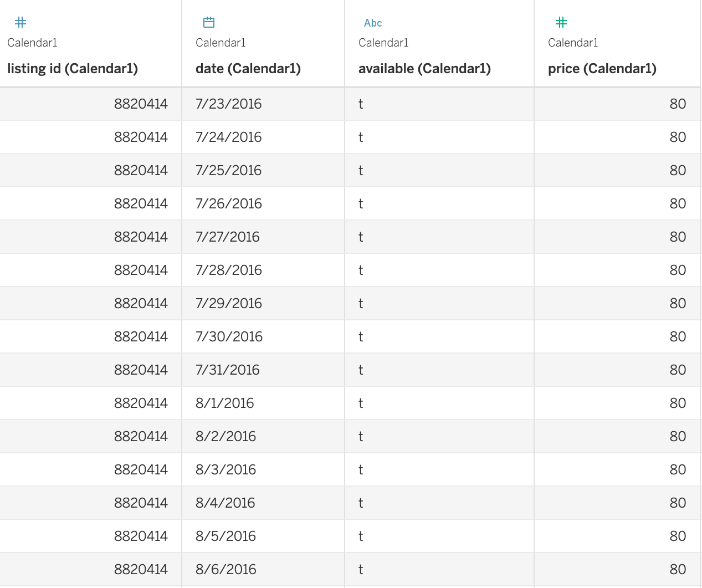The height and width of the screenshot is (588, 702).
Task: Click the date cell 7/31/2016
Action: (227, 370)
